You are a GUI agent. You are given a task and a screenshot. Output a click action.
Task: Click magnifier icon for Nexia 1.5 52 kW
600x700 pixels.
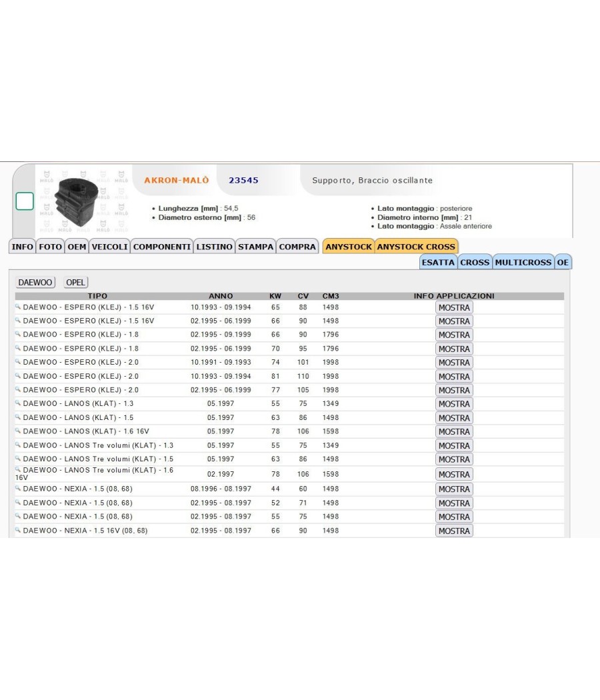coord(18,502)
